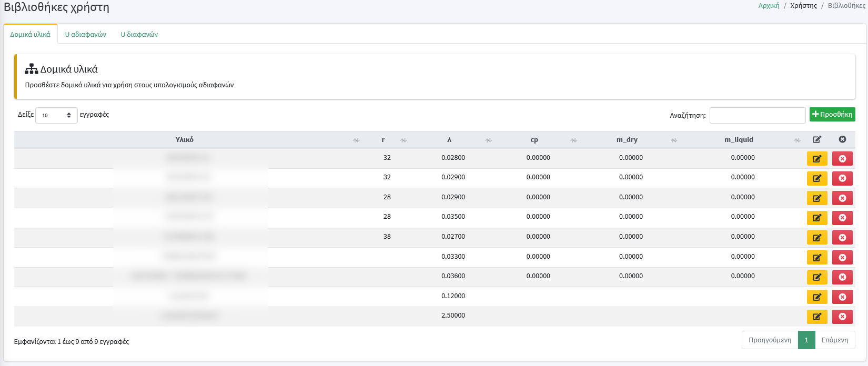
Task: Click delete icon for the λ 0.02800 row
Action: click(x=842, y=159)
